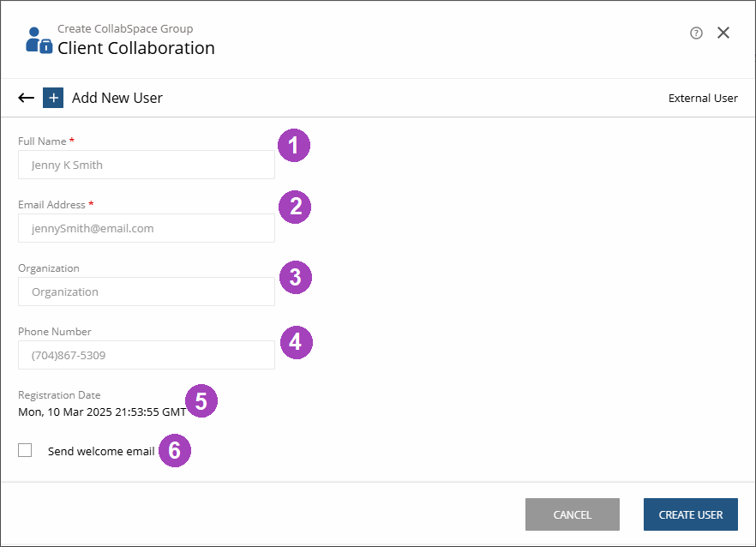Click the Full Name field label
The image size is (756, 547).
(42, 141)
